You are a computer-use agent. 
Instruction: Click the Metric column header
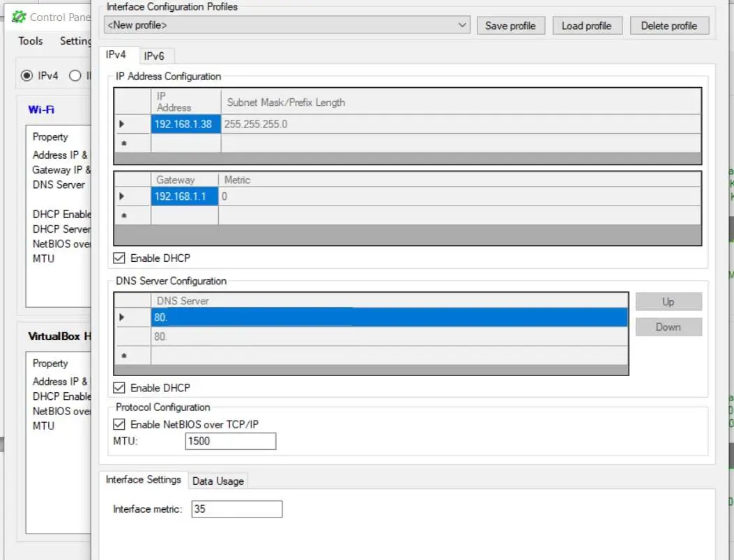coord(459,180)
